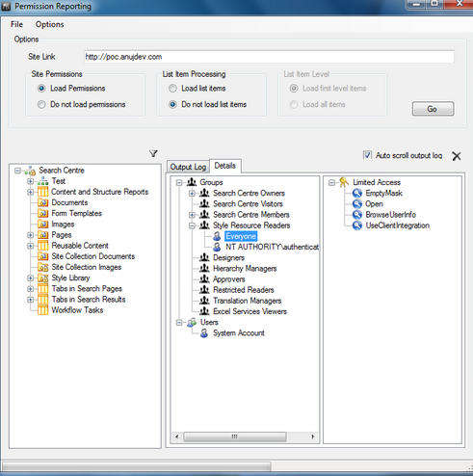473x476 pixels.
Task: Expand the Reusable Content node
Action: [x=31, y=246]
